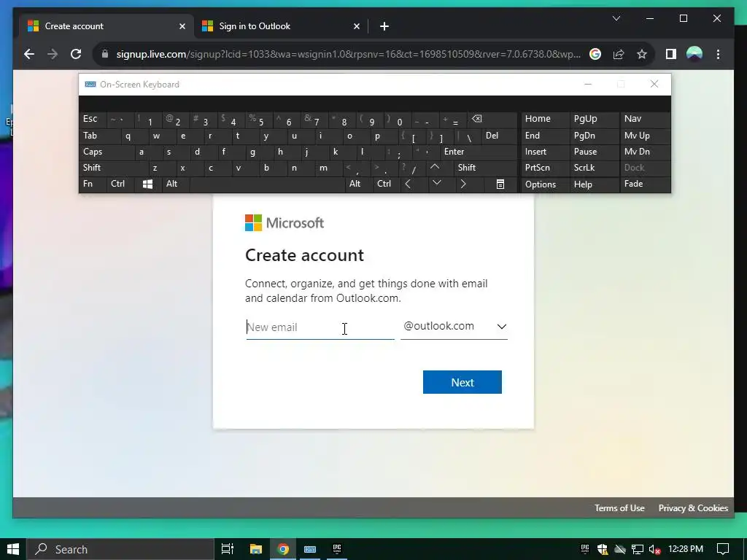Click the PrtScn key on On-Screen Keyboard
The height and width of the screenshot is (560, 747).
(546, 168)
